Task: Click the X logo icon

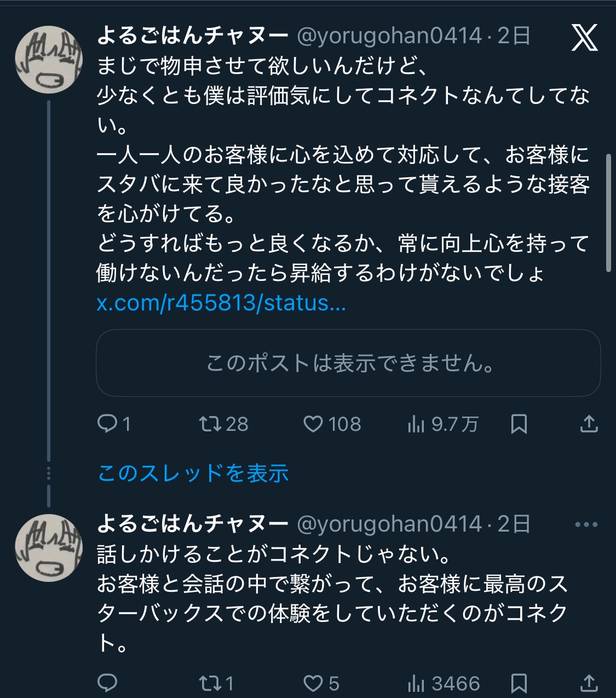Action: point(584,38)
